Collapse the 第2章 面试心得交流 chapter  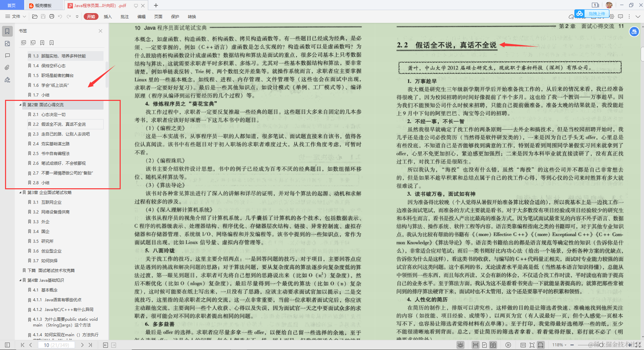click(x=20, y=105)
